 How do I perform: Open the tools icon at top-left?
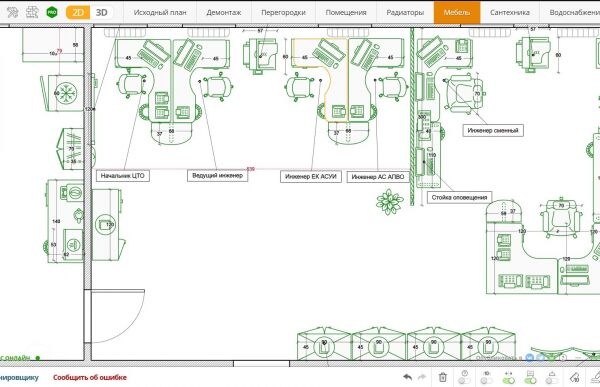click(x=13, y=12)
